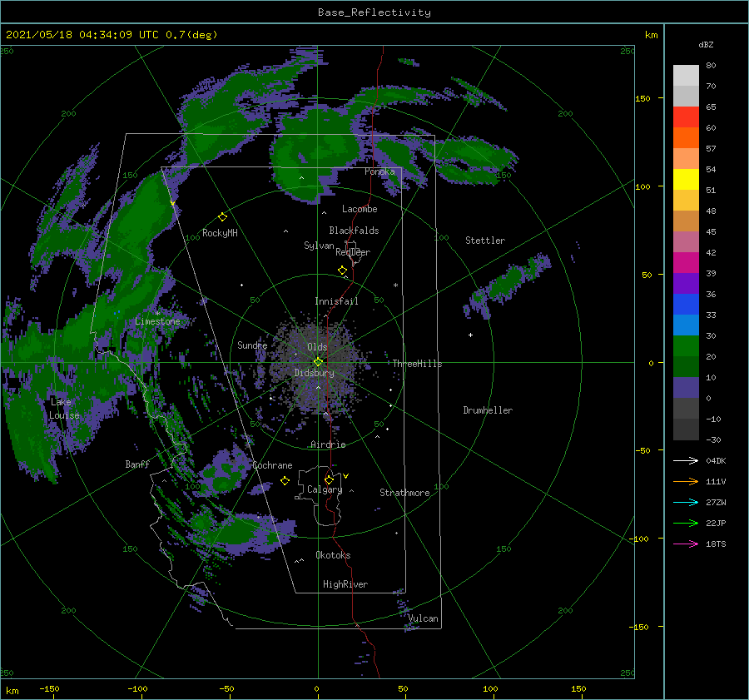
Task: Click the Innisfail label
Action: coord(336,301)
